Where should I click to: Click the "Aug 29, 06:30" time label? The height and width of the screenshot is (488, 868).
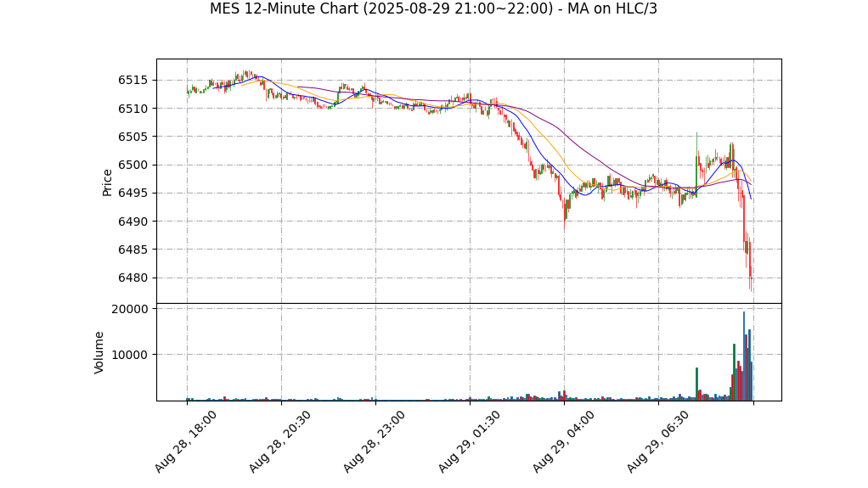coord(657,441)
